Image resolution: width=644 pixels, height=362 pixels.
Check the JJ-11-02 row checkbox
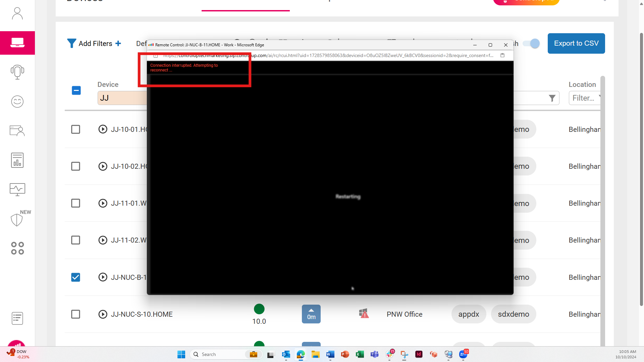click(75, 240)
